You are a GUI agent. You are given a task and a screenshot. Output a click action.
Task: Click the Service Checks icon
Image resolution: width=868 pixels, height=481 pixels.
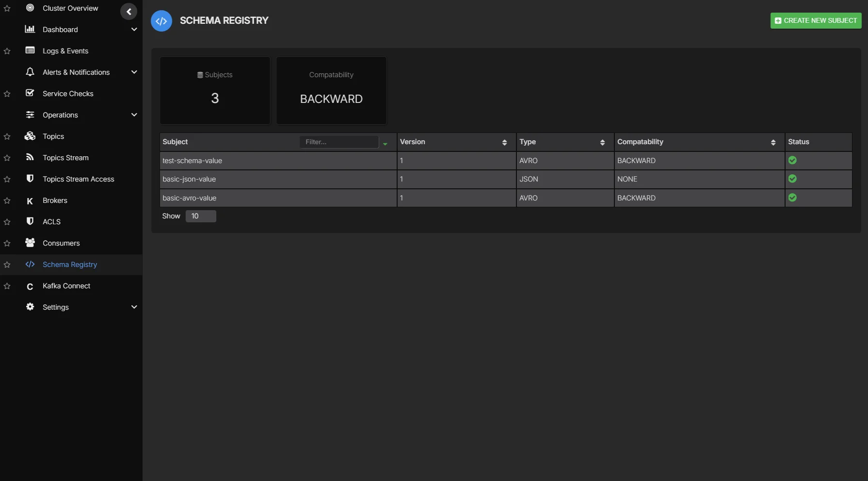(30, 93)
